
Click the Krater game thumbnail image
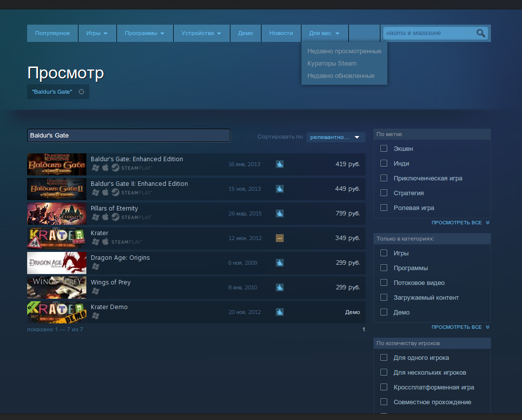coord(57,238)
